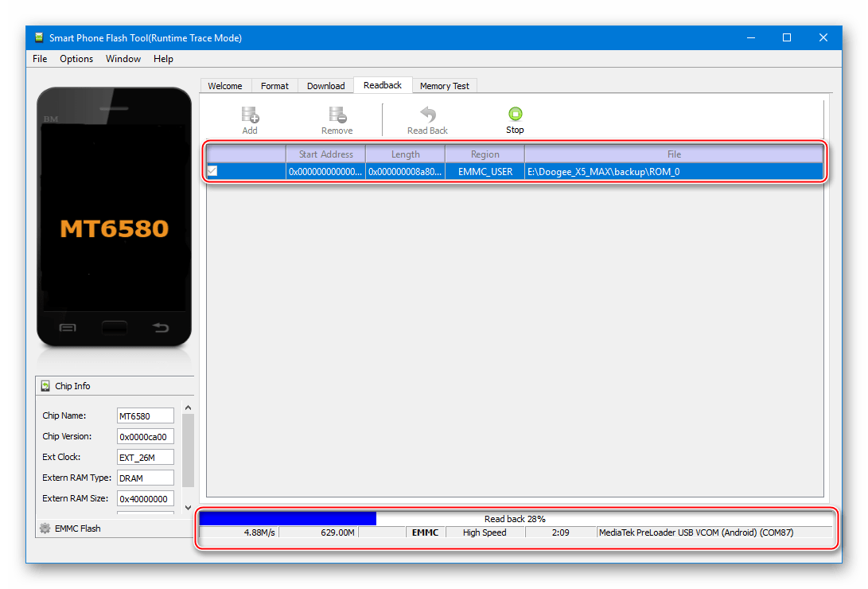The height and width of the screenshot is (589, 868).
Task: Switch to the Welcome tab
Action: click(x=224, y=86)
